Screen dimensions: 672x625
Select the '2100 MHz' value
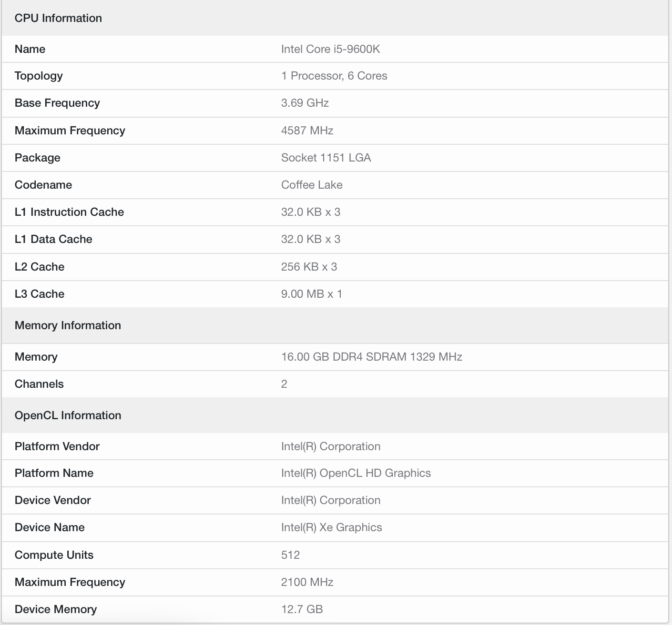[307, 582]
